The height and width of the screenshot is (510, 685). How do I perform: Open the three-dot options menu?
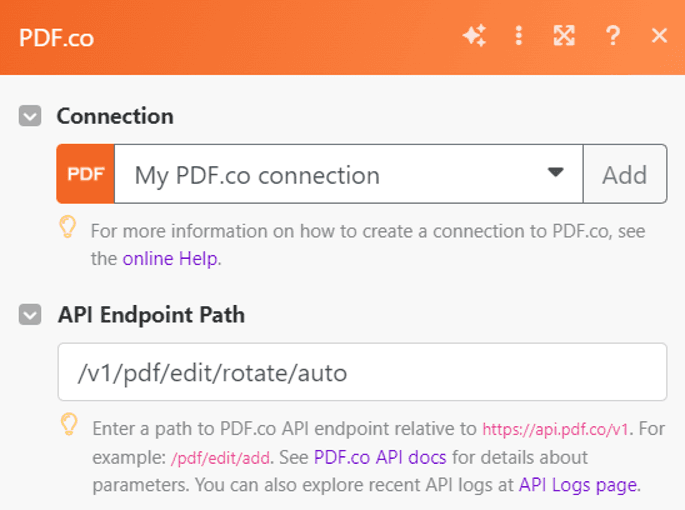(518, 36)
